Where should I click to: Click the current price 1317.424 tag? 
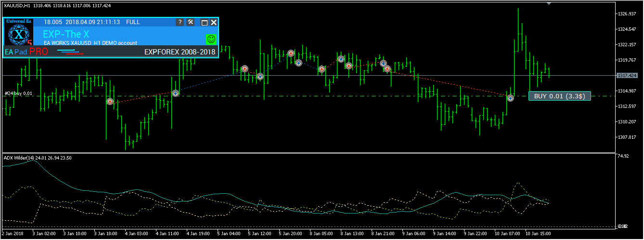click(x=627, y=76)
